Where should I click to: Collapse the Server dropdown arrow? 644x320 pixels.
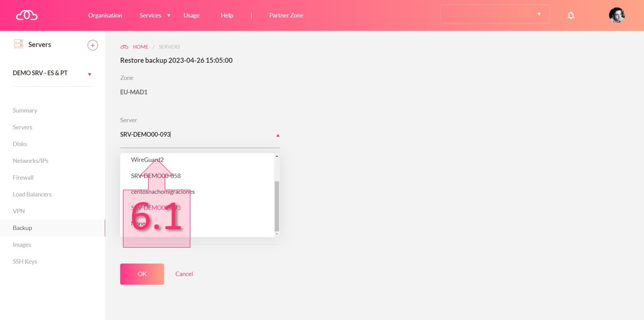[x=278, y=135]
